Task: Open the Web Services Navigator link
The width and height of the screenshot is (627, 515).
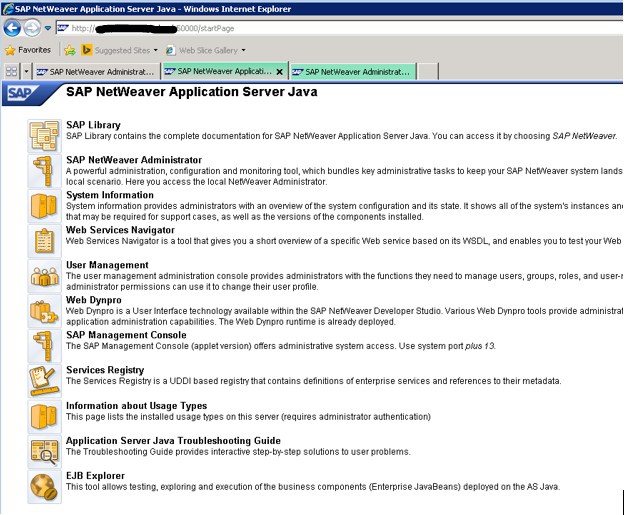Action: 120,230
